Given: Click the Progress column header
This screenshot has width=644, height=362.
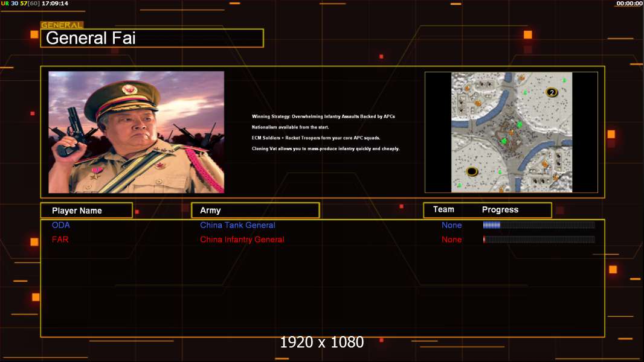Looking at the screenshot, I should tap(500, 209).
